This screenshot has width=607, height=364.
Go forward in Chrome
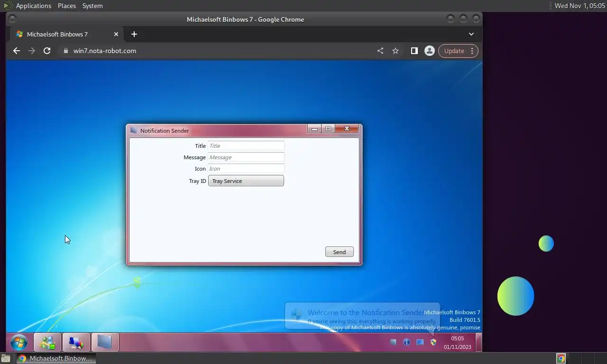[32, 51]
